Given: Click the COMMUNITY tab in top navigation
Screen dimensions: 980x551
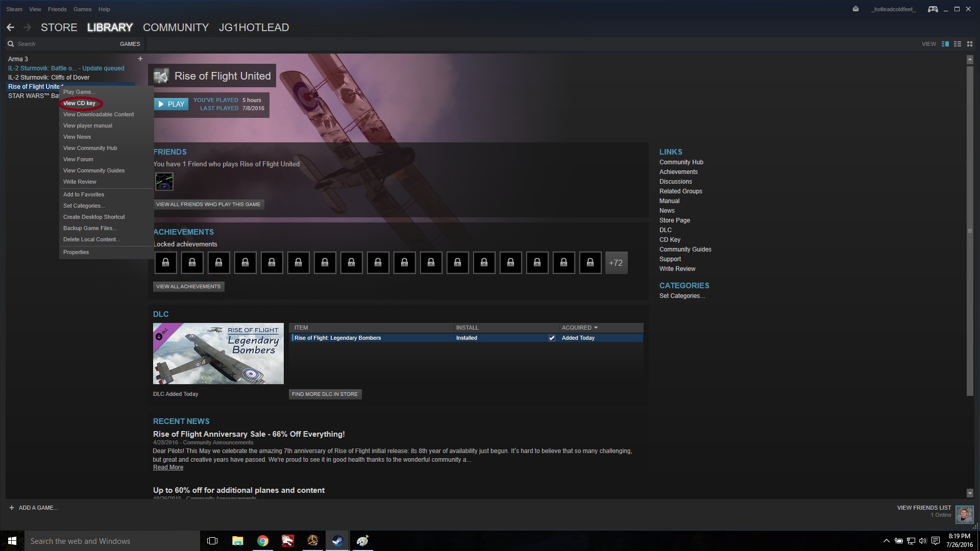Looking at the screenshot, I should pyautogui.click(x=176, y=27).
